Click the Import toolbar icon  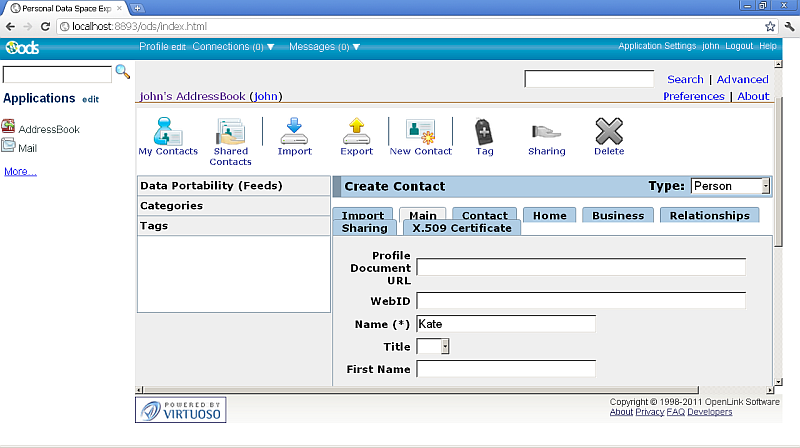pyautogui.click(x=294, y=131)
